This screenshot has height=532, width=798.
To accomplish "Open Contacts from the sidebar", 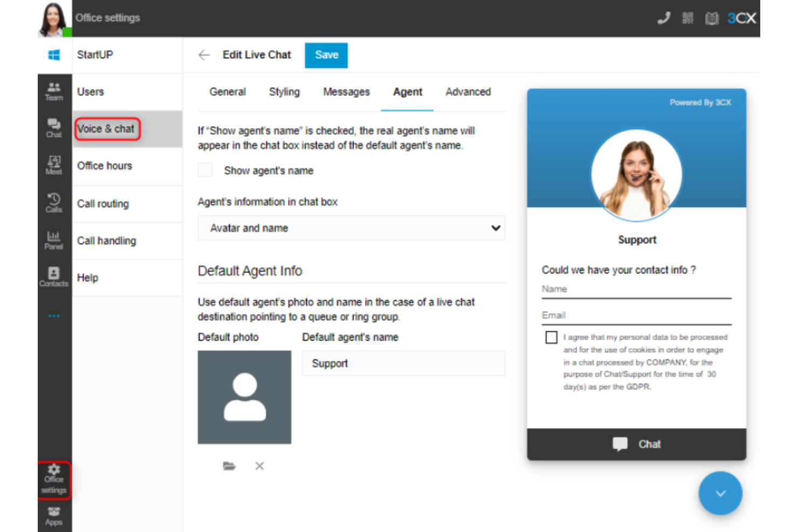I will coord(53,275).
